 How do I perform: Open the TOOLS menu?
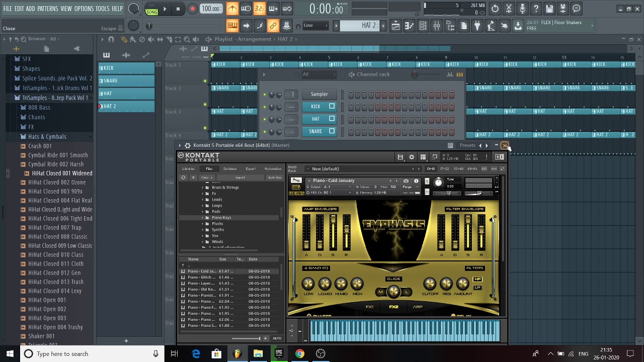pyautogui.click(x=103, y=9)
